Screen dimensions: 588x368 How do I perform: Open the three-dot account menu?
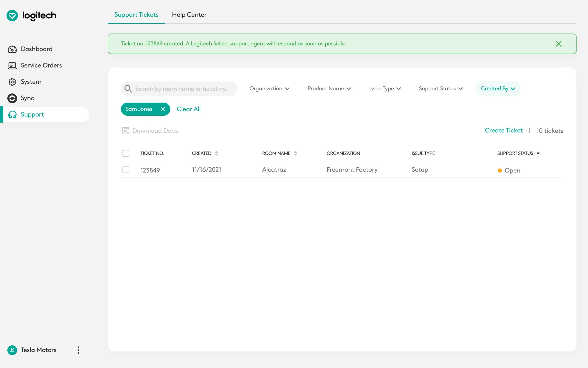pyautogui.click(x=78, y=350)
